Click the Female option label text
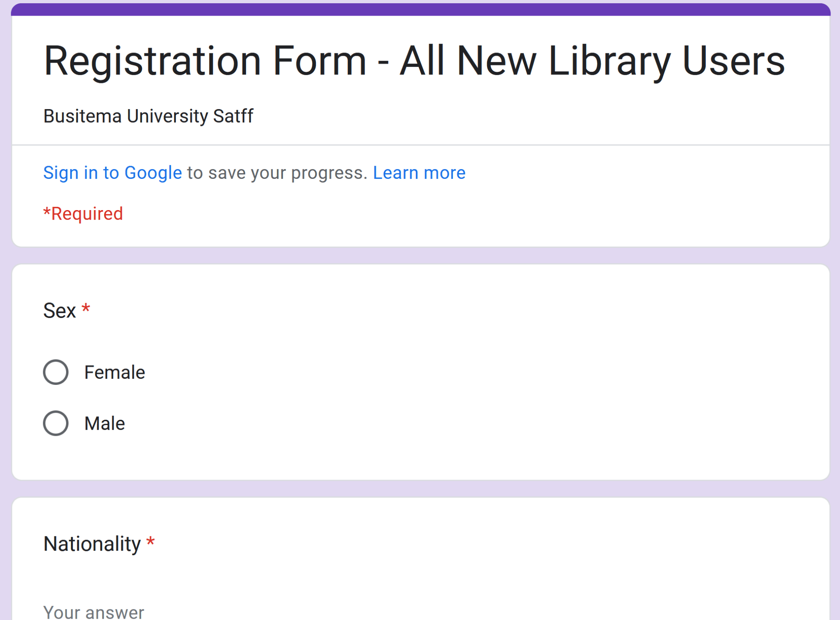This screenshot has width=840, height=620. click(x=114, y=373)
